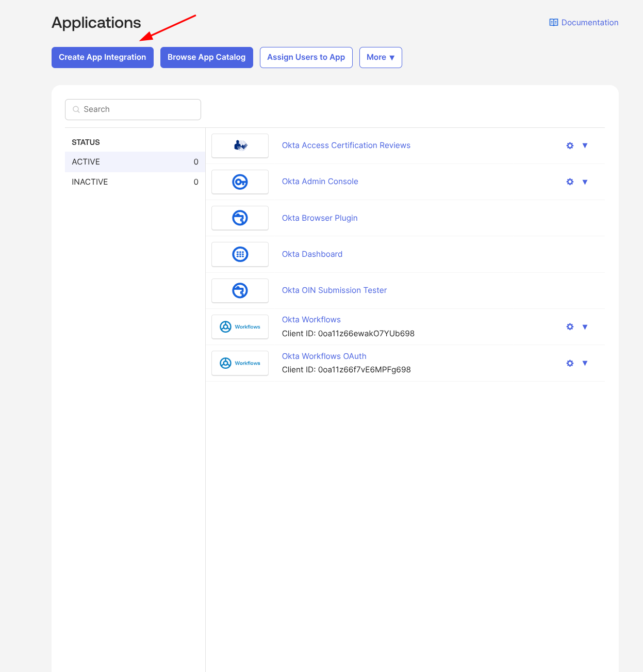The width and height of the screenshot is (643, 672).
Task: Click the Okta Workflows OAuth logo thumbnail
Action: coord(240,363)
